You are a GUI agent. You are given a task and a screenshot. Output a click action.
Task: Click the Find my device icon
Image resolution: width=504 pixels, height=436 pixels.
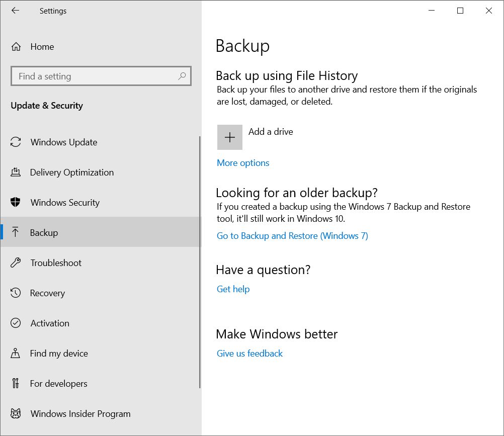tap(16, 353)
